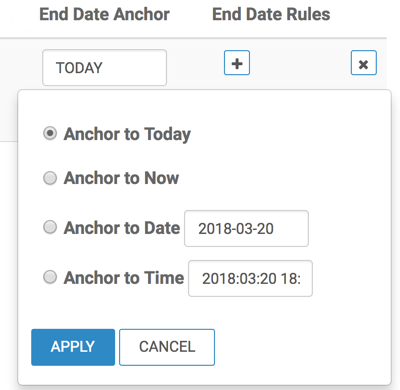The height and width of the screenshot is (390, 400).
Task: Choose the Anchor to Today label text
Action: pos(127,134)
